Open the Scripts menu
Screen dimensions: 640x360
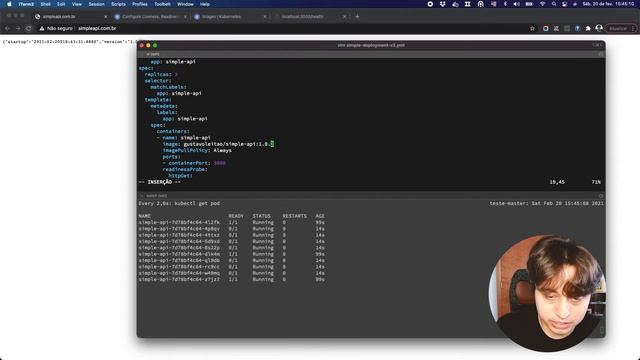(118, 4)
